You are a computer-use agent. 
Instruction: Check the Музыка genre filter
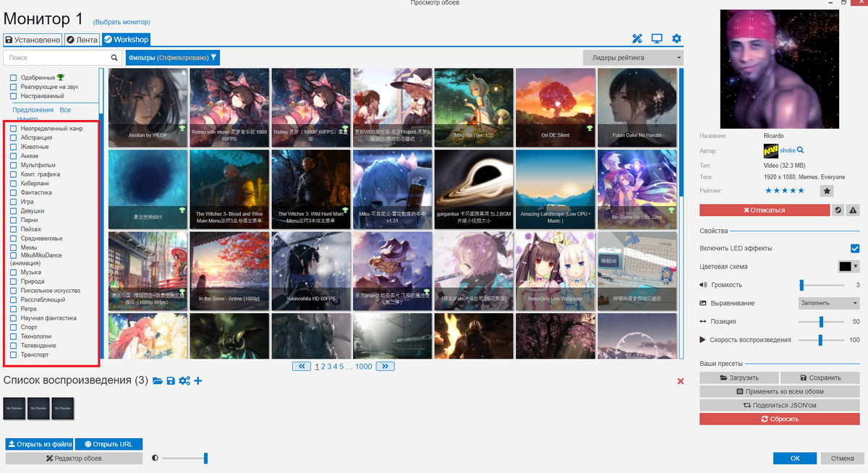[x=14, y=273]
